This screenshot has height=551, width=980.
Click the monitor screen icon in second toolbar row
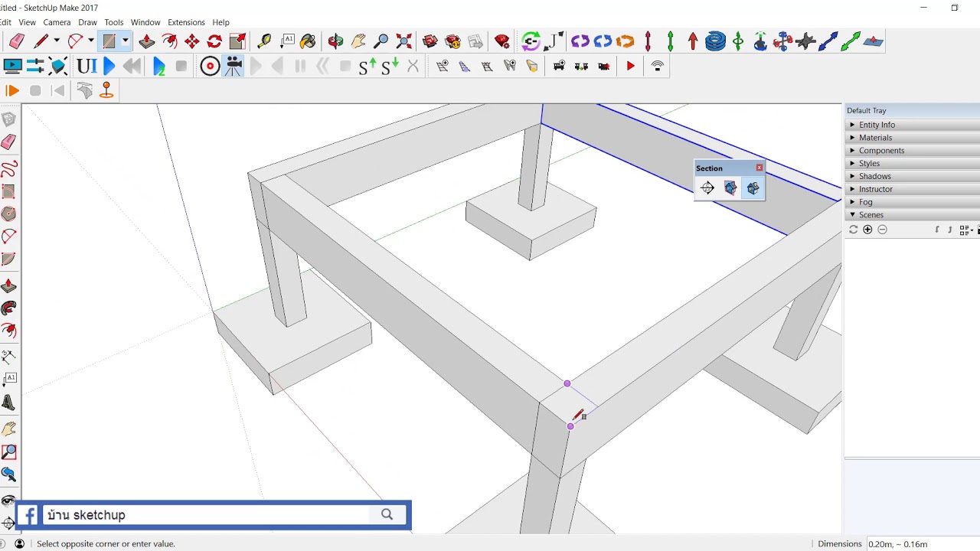(x=13, y=67)
